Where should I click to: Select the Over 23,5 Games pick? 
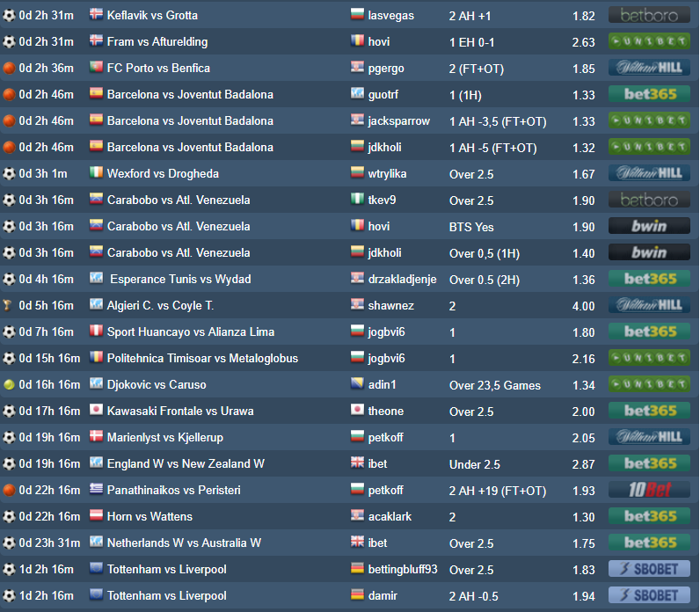(x=494, y=385)
